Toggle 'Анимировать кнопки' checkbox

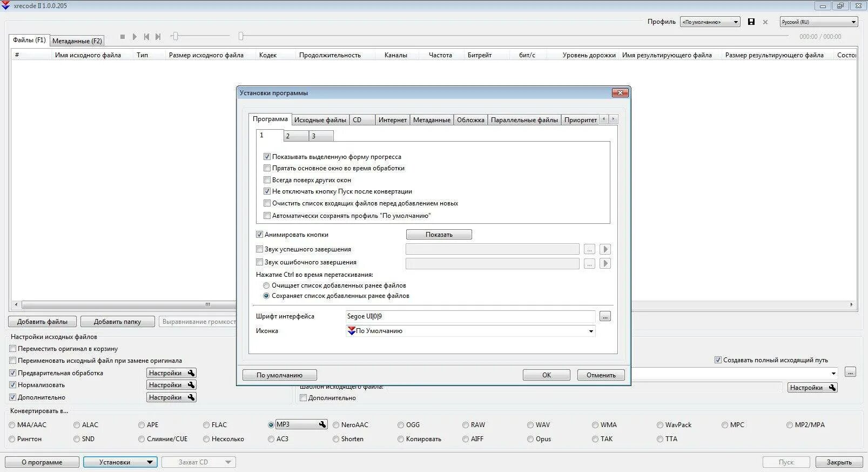tap(259, 235)
